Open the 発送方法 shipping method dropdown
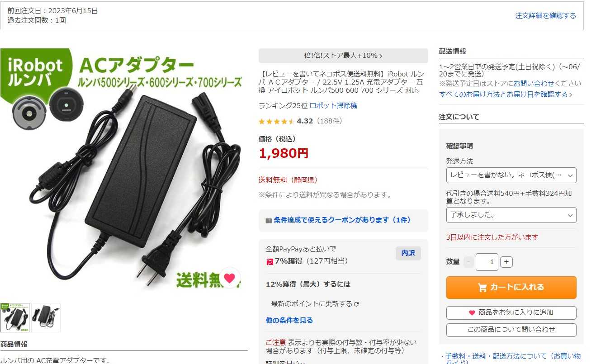 point(511,175)
